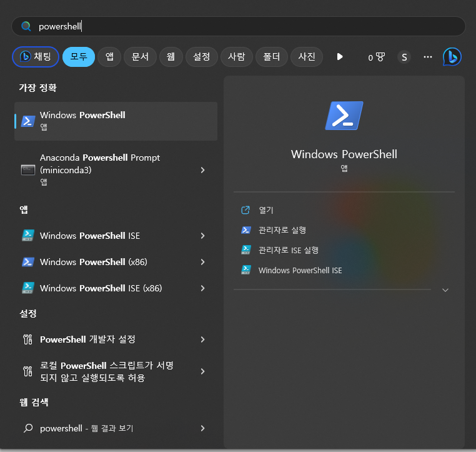Click the Windows PowerShell ISE (x86) icon
Viewport: 476px width, 452px height.
(x=28, y=288)
